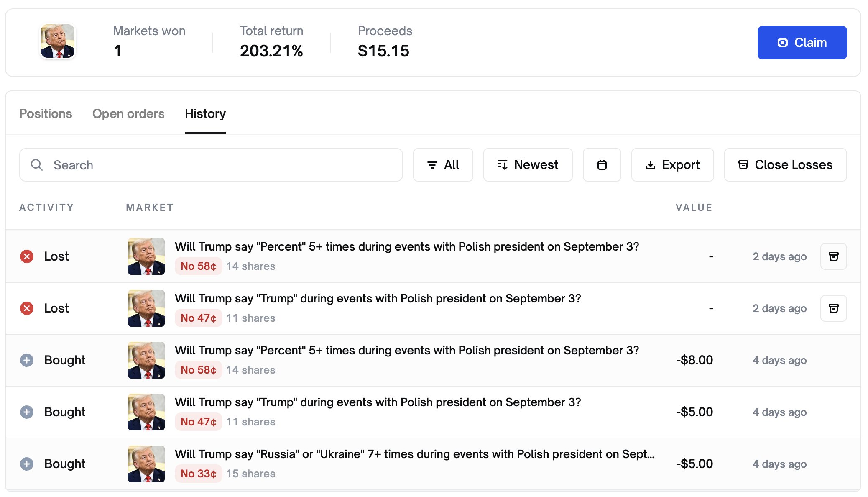Open "Russia" or "Ukraine" 7+ times market link
Viewport: 868px width, 497px height.
point(415,454)
